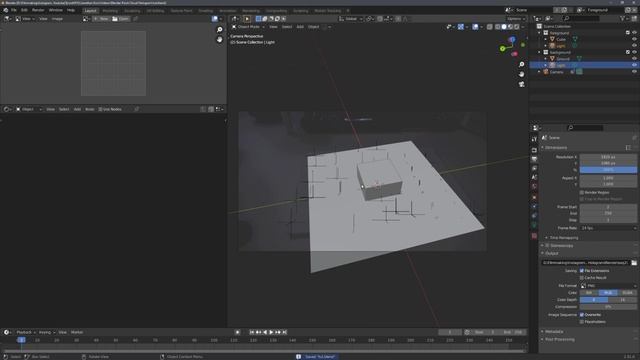
Task: Open the Tool properties tab icon
Action: 534,139
